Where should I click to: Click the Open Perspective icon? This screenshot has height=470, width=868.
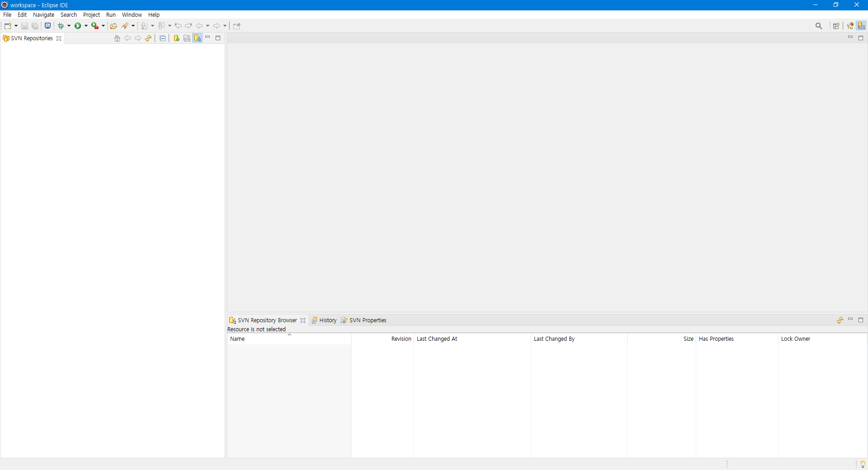pos(836,26)
